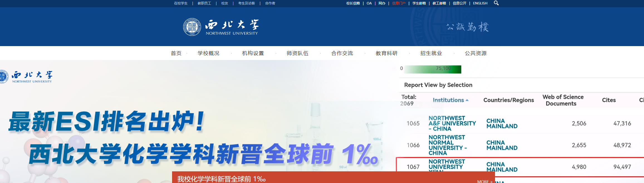This screenshot has width=644, height=183.
Task: Click the Institutions column header
Action: click(448, 100)
